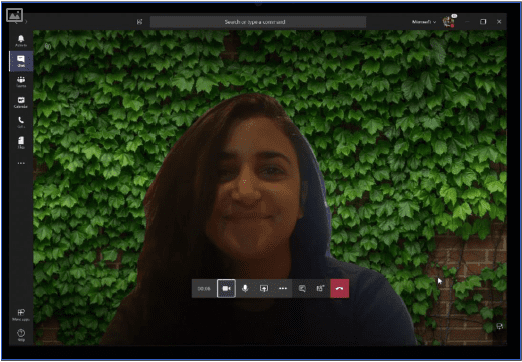
Task: Open the Chat section in sidebar
Action: pyautogui.click(x=21, y=61)
